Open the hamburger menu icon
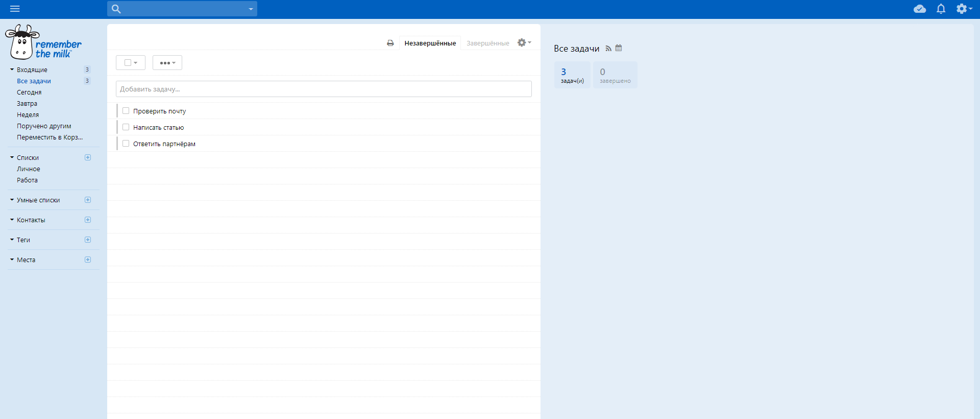Image resolution: width=980 pixels, height=419 pixels. coord(15,9)
